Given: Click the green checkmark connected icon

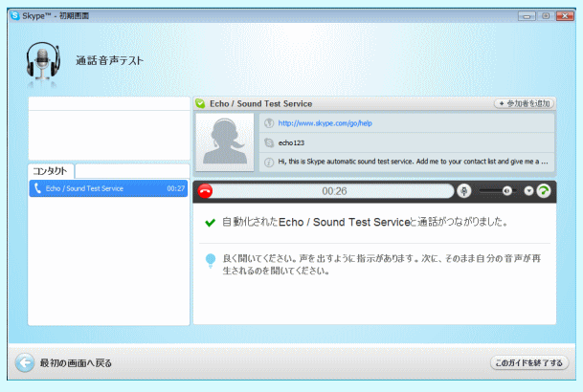Looking at the screenshot, I should click(210, 223).
